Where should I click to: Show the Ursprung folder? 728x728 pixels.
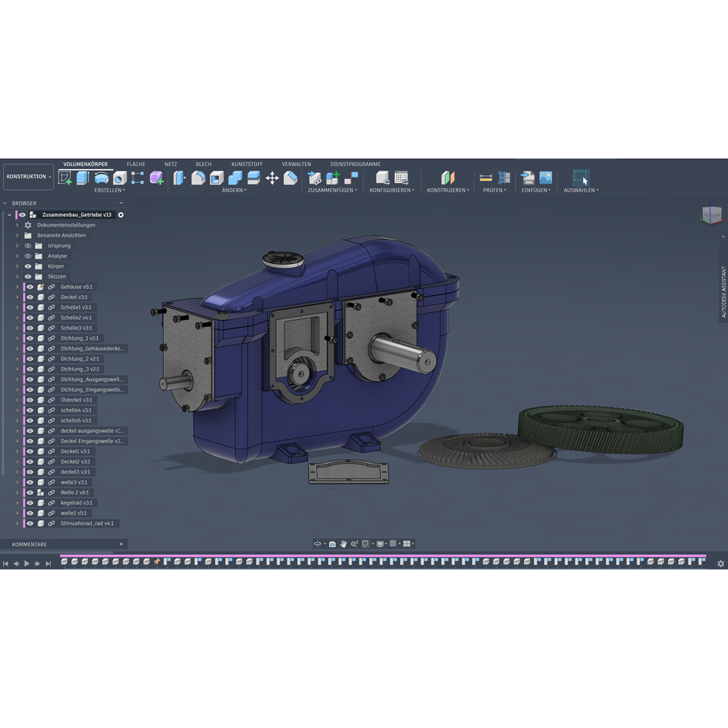pyautogui.click(x=28, y=246)
